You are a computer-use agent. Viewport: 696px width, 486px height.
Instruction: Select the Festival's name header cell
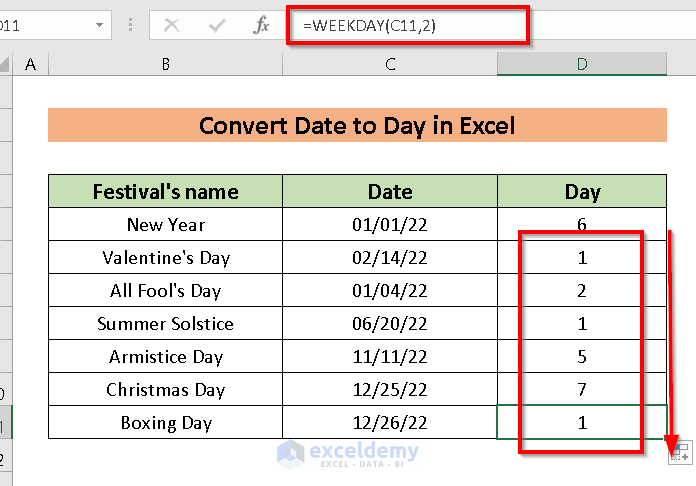pyautogui.click(x=165, y=191)
